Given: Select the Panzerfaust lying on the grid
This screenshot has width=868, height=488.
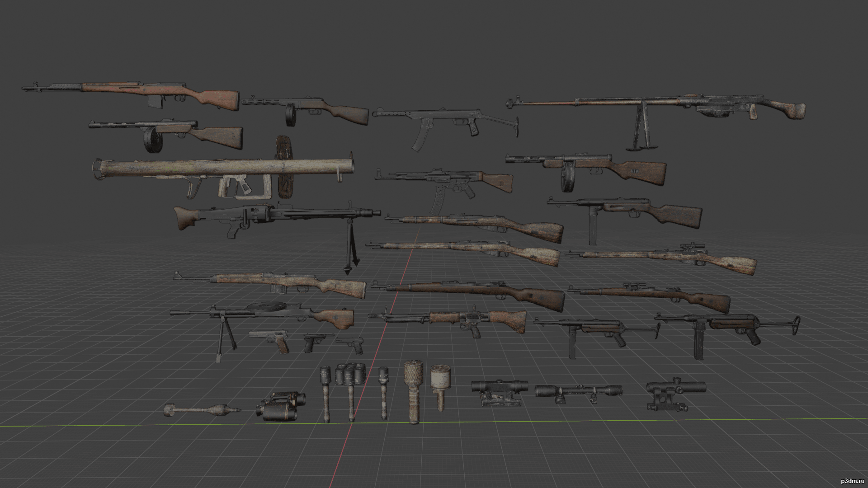Looking at the screenshot, I should point(202,410).
